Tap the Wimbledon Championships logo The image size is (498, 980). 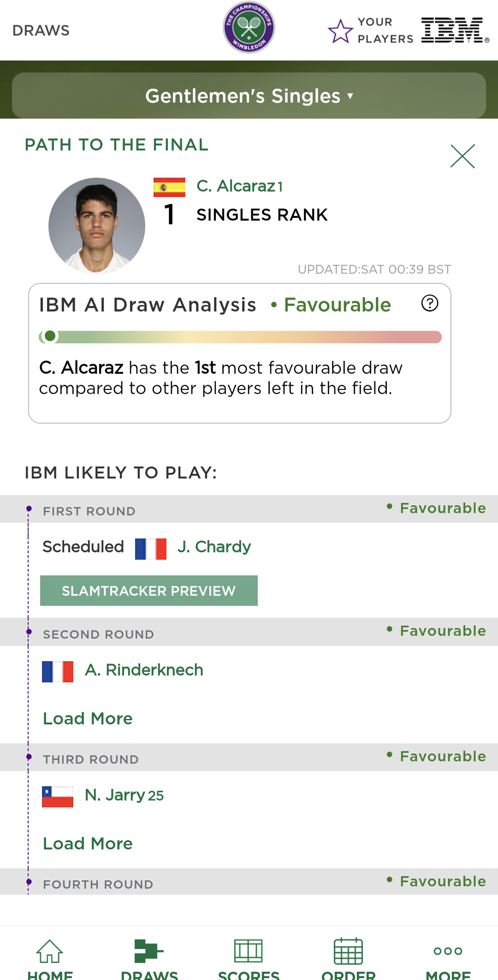[249, 27]
